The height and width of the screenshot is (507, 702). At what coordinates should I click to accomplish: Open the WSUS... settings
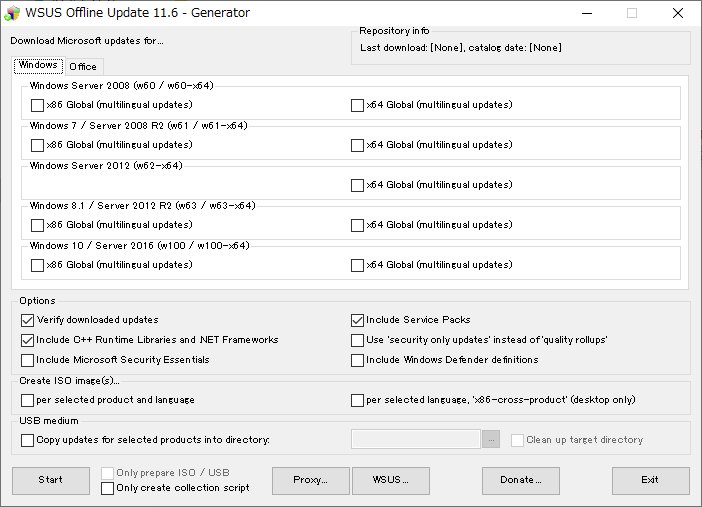391,480
